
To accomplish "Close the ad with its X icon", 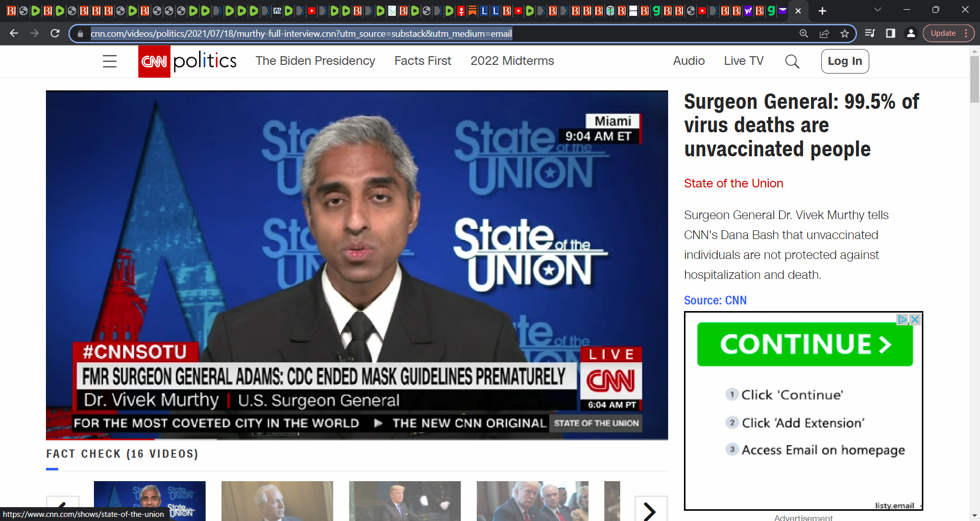I will (x=915, y=319).
